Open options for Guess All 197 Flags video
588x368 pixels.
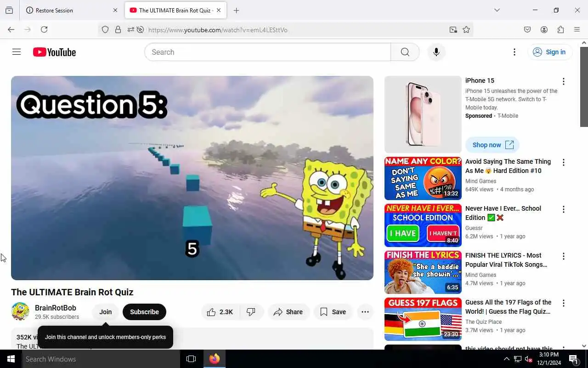pyautogui.click(x=564, y=303)
